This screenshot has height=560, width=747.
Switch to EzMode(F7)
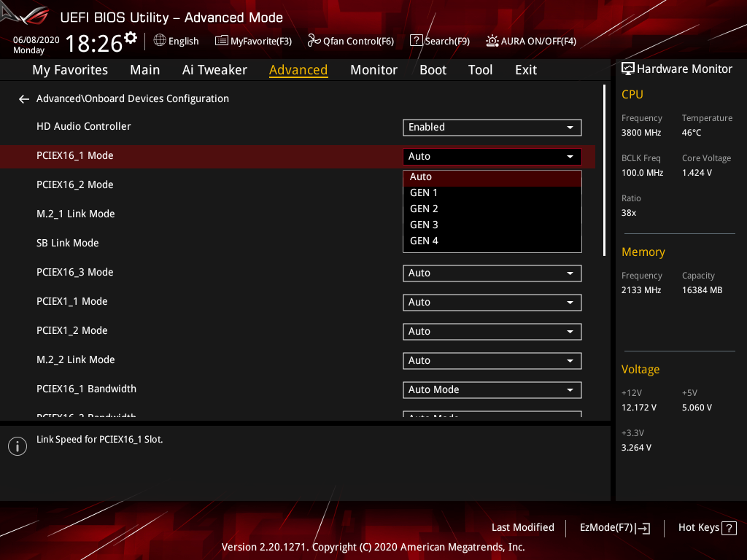[614, 528]
